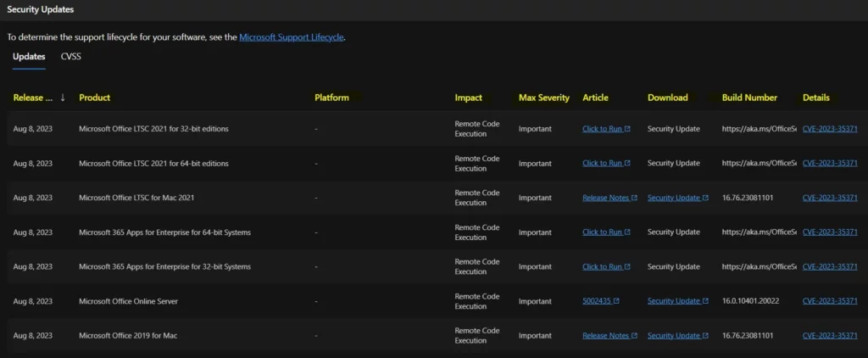Screen dimensions: 868x358
Task: Download Security Update for Office 2019 for Mac
Action: click(x=674, y=335)
